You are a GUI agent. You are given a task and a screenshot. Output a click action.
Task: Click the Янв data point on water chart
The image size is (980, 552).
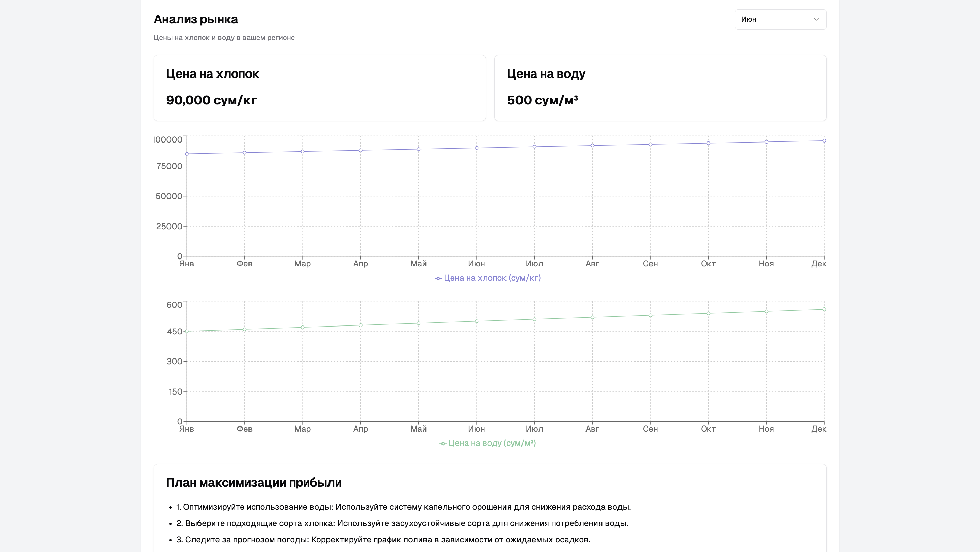coord(187,332)
